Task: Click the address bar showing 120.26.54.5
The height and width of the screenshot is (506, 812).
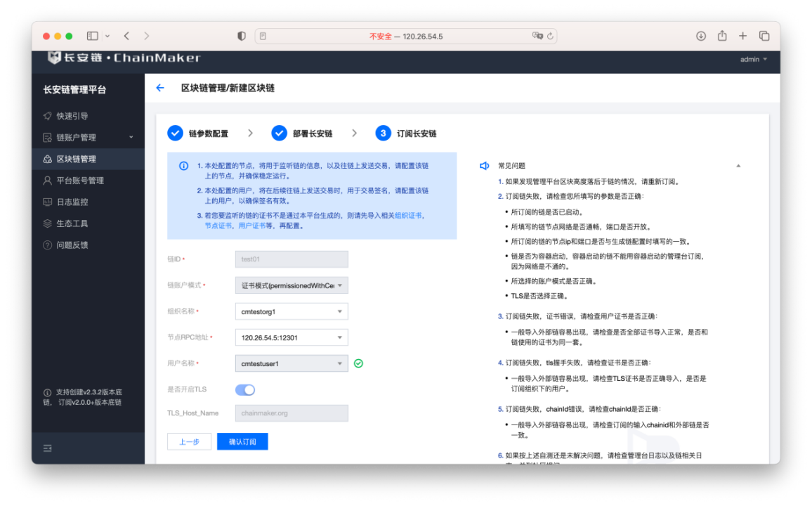Action: click(x=406, y=37)
